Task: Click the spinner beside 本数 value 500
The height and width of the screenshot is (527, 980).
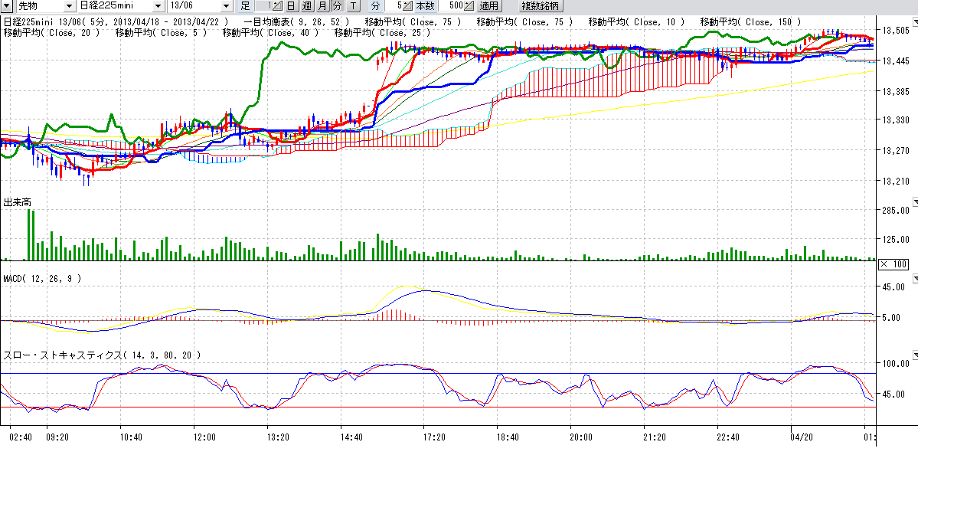Action: [x=469, y=5]
